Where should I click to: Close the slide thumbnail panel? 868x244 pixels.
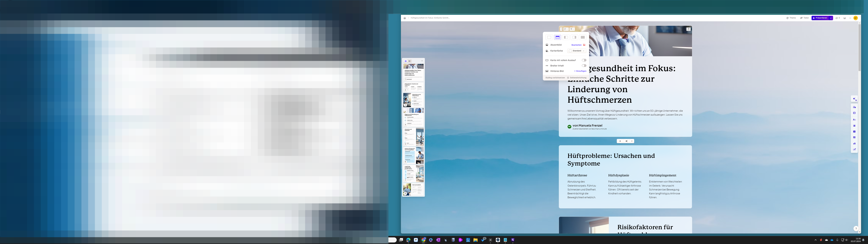422,61
